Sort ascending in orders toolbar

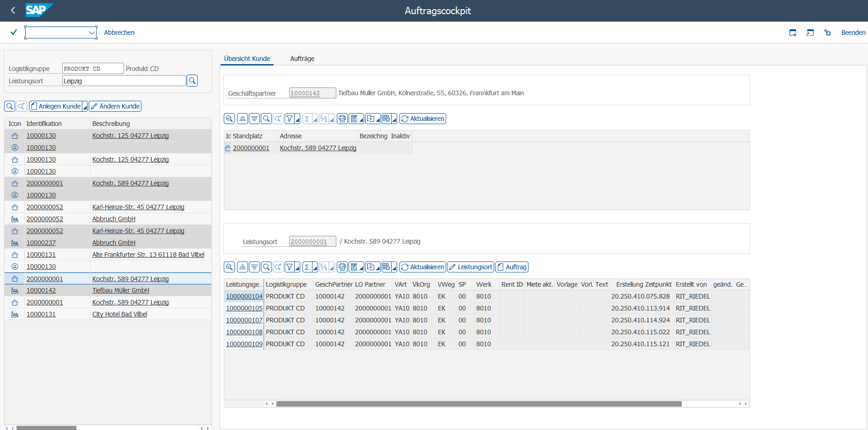(x=243, y=267)
